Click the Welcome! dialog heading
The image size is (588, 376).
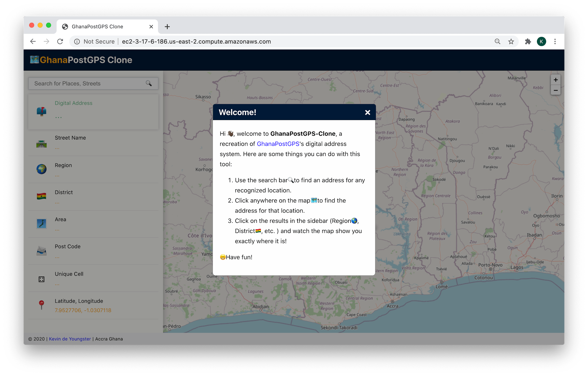click(237, 112)
